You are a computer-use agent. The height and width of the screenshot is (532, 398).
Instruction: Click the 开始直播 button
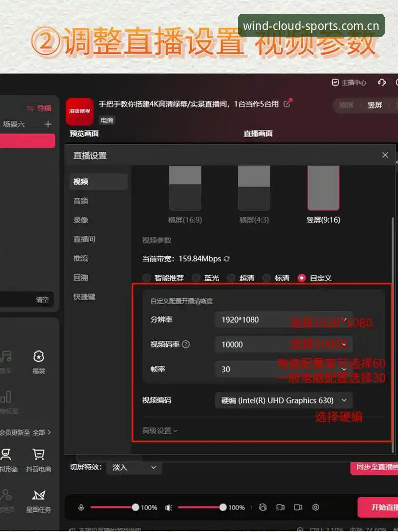click(x=378, y=507)
